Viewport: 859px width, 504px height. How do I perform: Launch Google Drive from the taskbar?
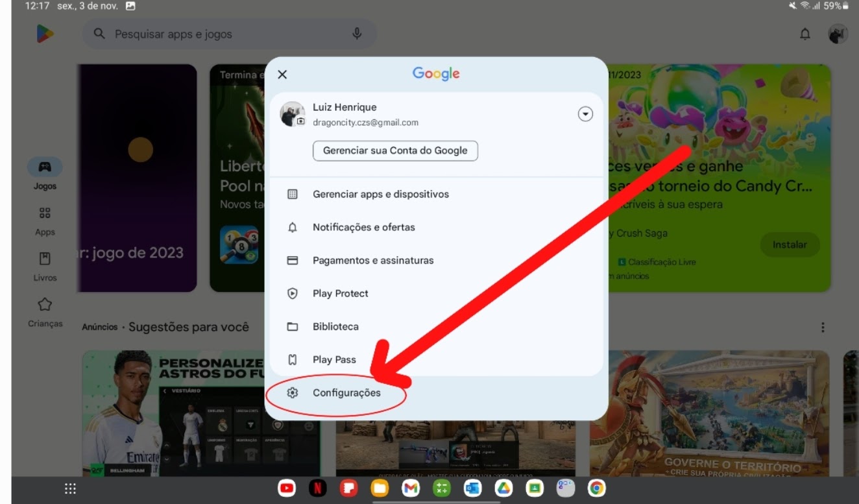(x=504, y=488)
